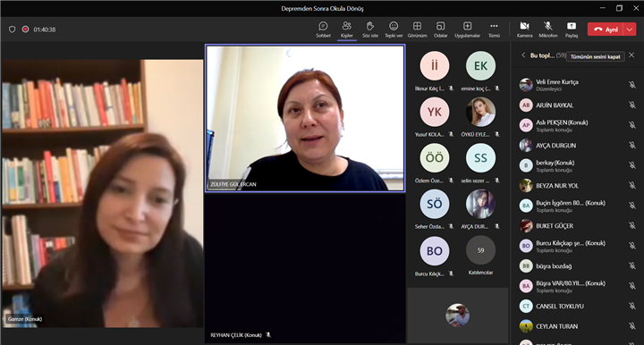Screen dimensions: 644x345
Task: Click mic icon next to Aslı PEKŞEN
Action: point(631,125)
